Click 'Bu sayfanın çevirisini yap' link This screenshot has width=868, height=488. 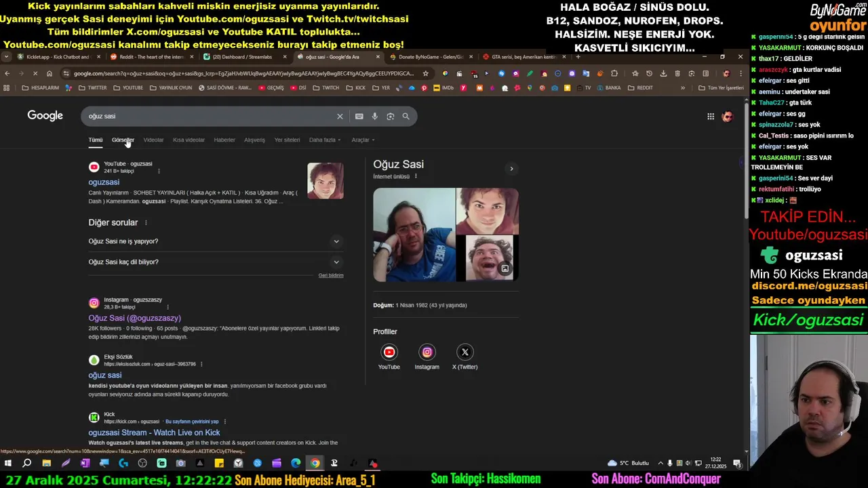[x=192, y=422]
